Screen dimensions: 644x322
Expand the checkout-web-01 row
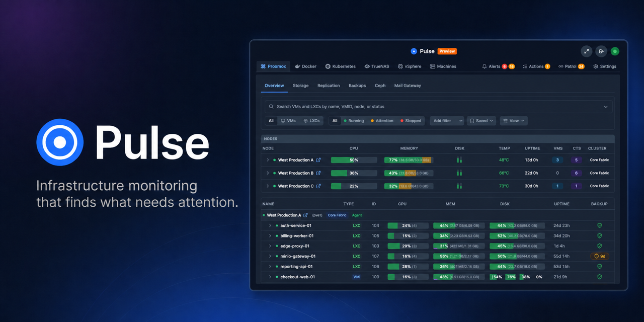click(x=270, y=277)
